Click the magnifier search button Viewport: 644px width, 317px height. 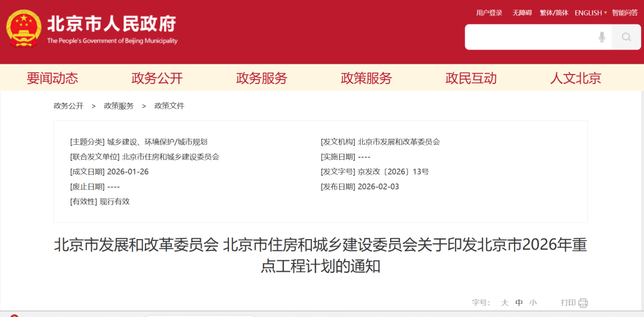click(x=626, y=38)
